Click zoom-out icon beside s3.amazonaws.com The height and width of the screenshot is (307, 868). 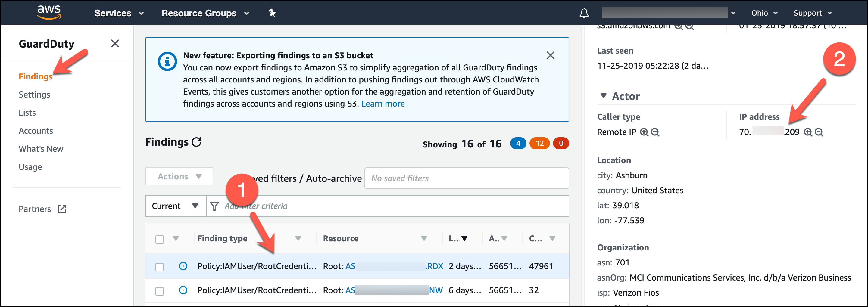[x=689, y=26]
